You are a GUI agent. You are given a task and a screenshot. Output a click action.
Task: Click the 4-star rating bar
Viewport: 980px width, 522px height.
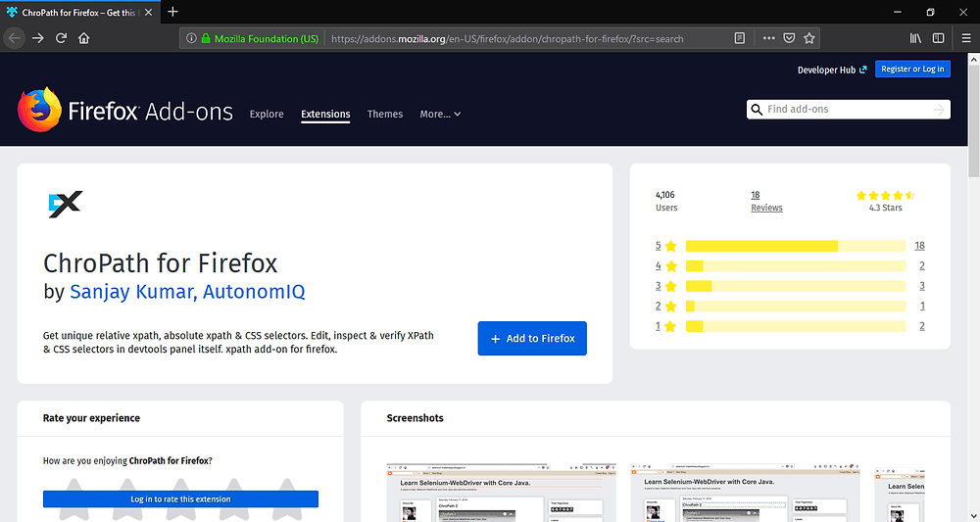[796, 266]
